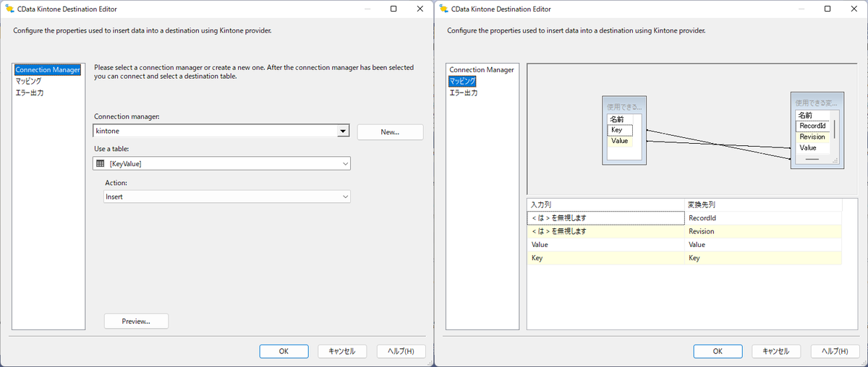
Task: Click the 名前 header in the destination columns box
Action: point(814,115)
